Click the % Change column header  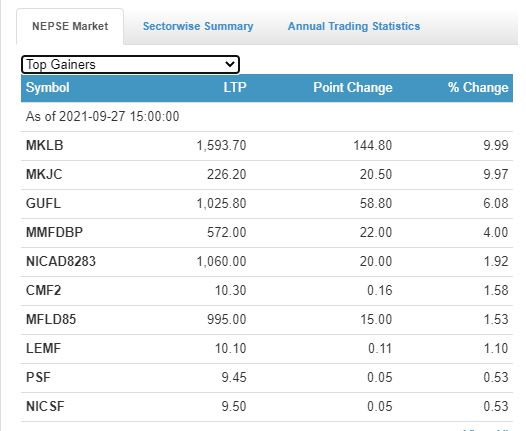point(478,88)
